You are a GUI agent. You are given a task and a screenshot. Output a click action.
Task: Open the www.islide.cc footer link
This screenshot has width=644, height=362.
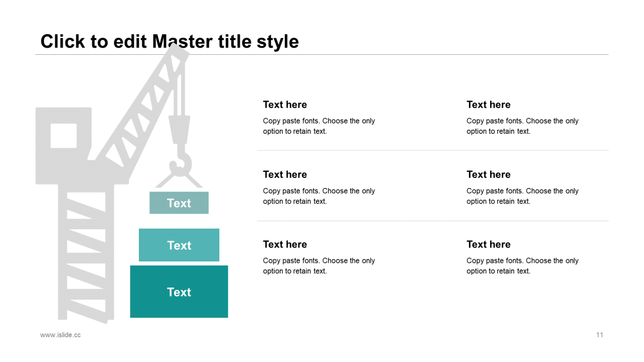[x=60, y=335]
